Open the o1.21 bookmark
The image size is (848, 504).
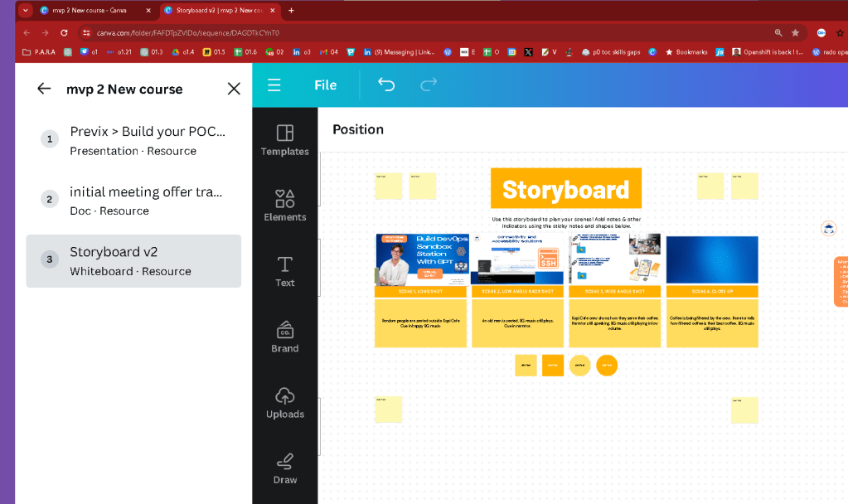[x=119, y=52]
